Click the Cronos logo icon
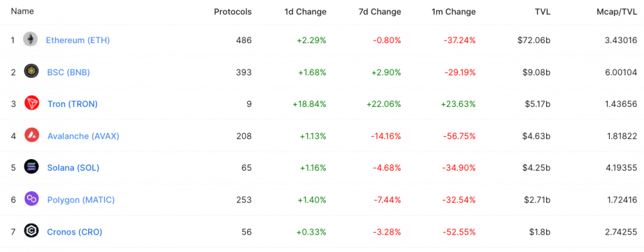The height and width of the screenshot is (252, 644). click(31, 231)
